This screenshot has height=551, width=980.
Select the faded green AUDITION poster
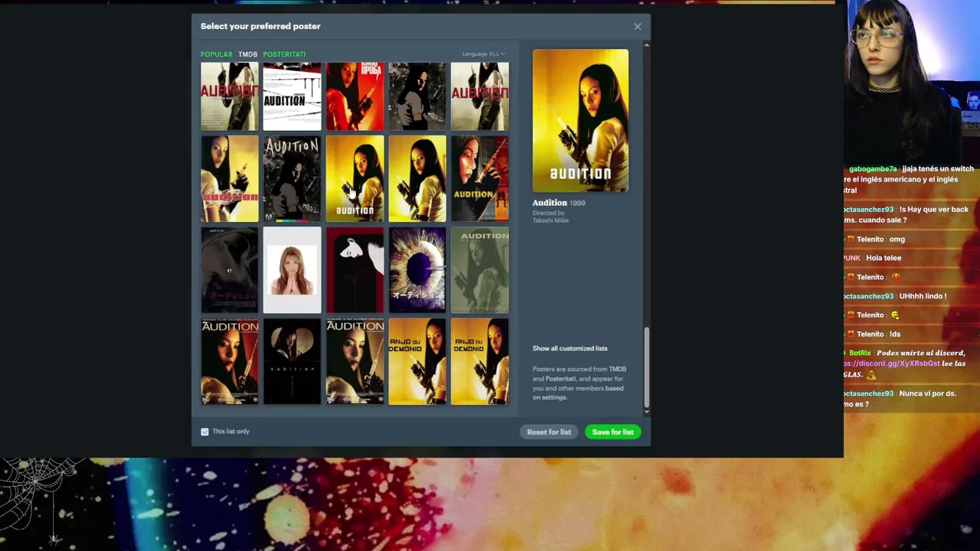click(479, 270)
